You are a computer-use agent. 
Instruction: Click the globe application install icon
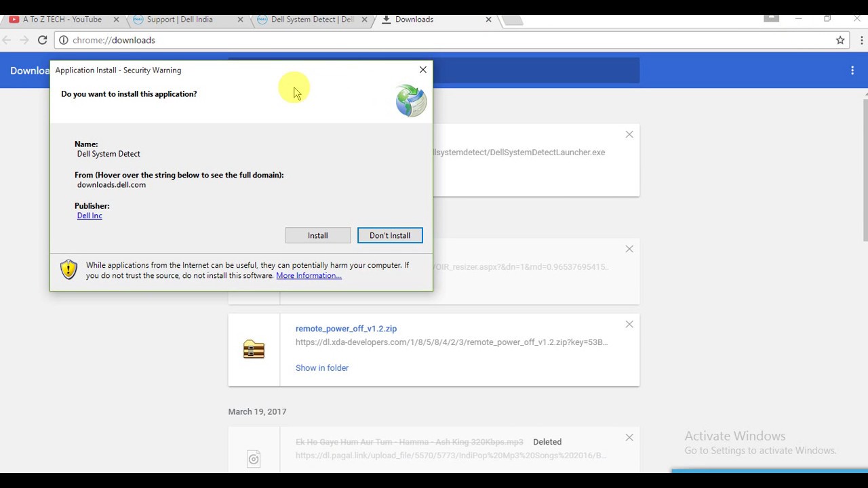point(412,100)
